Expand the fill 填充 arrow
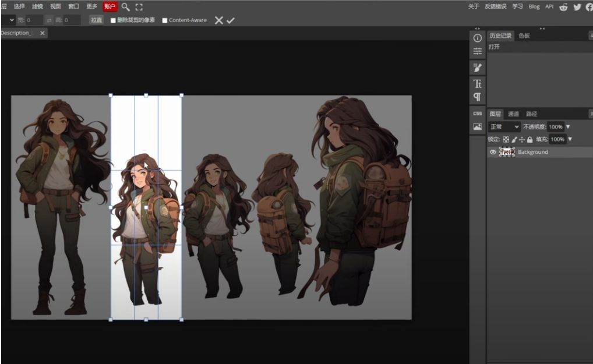 (570, 140)
